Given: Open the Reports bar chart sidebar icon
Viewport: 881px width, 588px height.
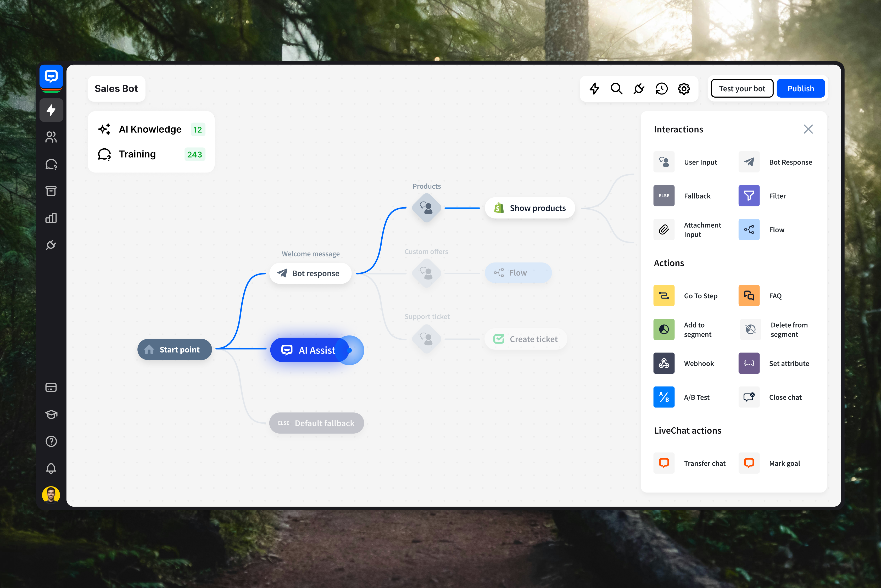Looking at the screenshot, I should [51, 218].
